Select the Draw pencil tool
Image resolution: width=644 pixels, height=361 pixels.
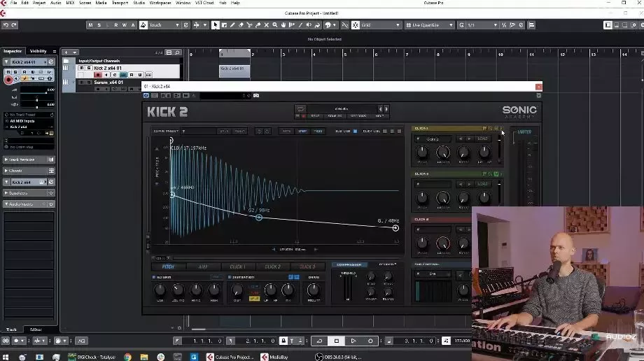(232, 25)
